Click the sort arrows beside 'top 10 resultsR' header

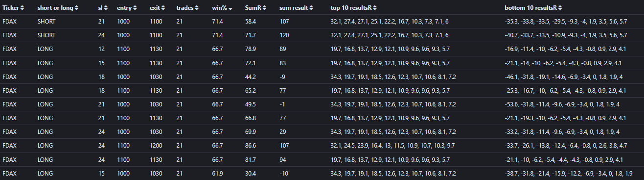click(x=375, y=8)
